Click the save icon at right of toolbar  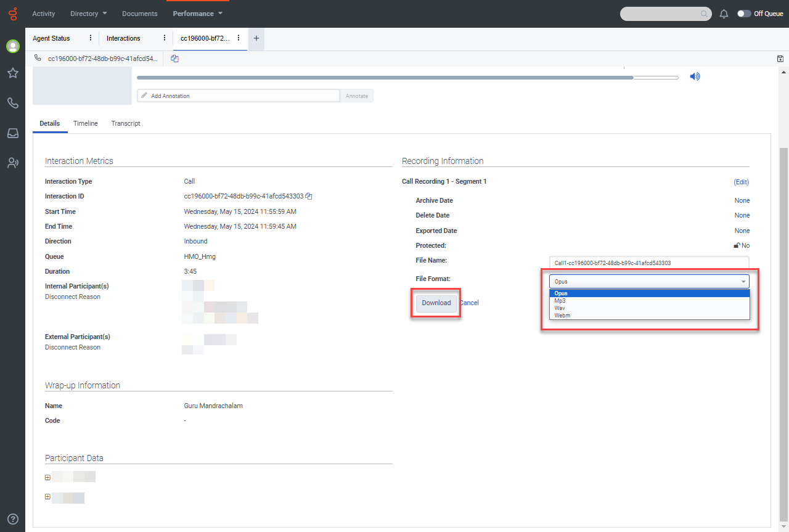[x=780, y=59]
